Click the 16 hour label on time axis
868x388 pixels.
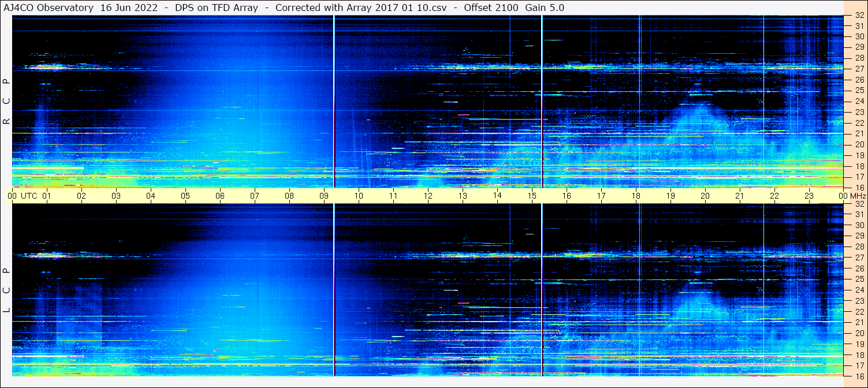tap(567, 196)
